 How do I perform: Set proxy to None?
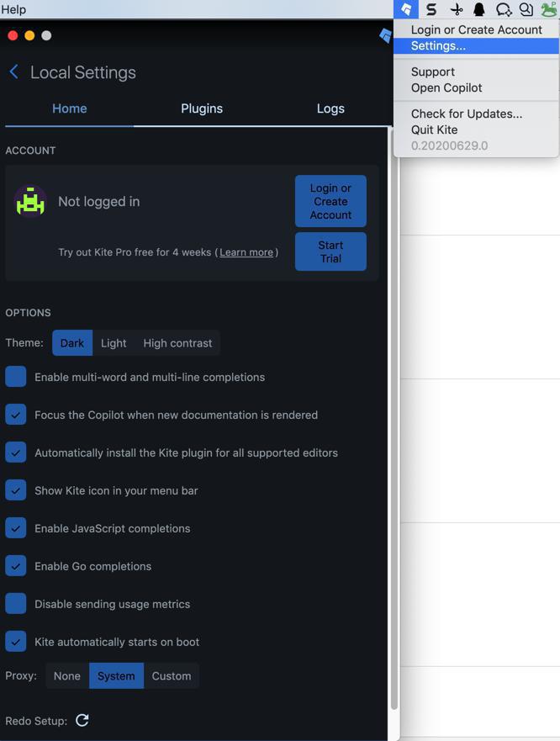click(67, 675)
